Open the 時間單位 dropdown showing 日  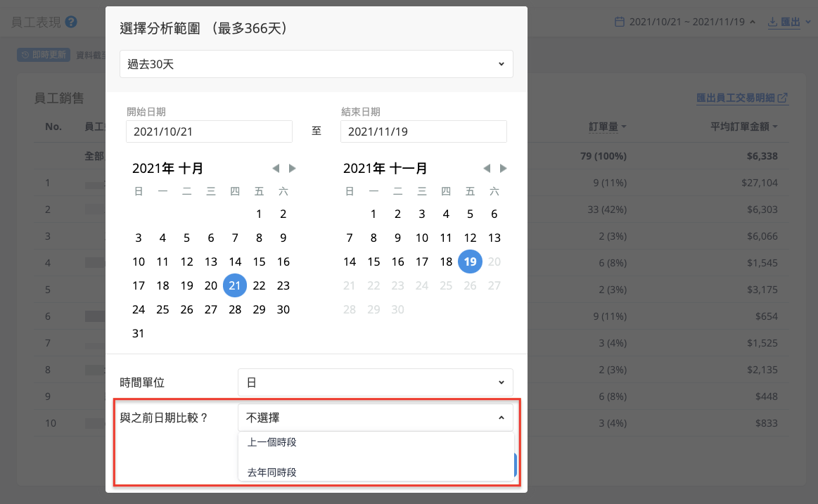(x=375, y=382)
